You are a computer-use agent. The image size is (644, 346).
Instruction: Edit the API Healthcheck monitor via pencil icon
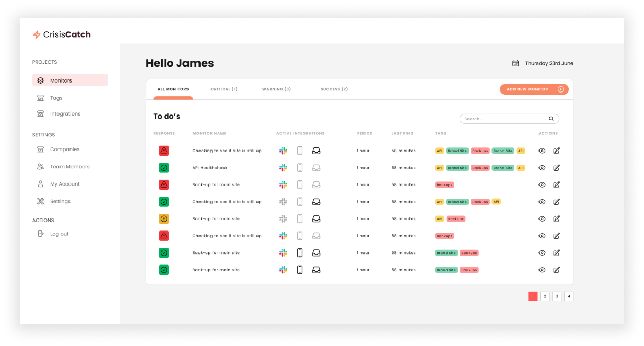[556, 168]
